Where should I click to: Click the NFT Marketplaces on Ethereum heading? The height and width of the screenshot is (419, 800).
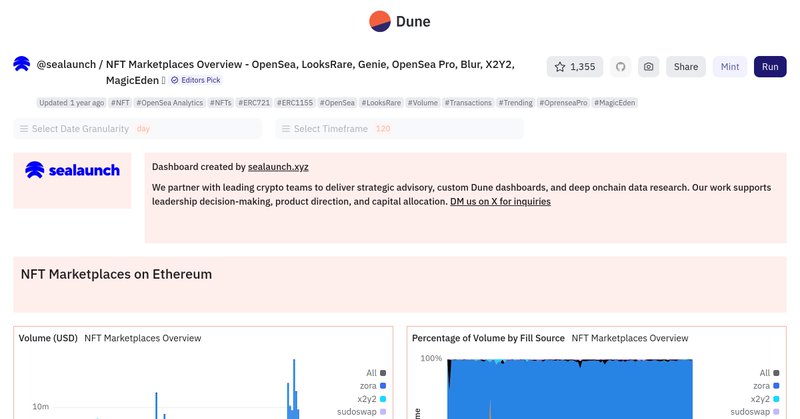(116, 274)
